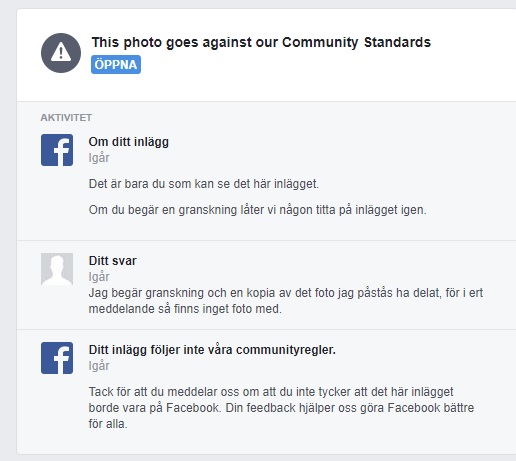
Task: Click Igår timestamp under Ditt svar
Action: 99,277
